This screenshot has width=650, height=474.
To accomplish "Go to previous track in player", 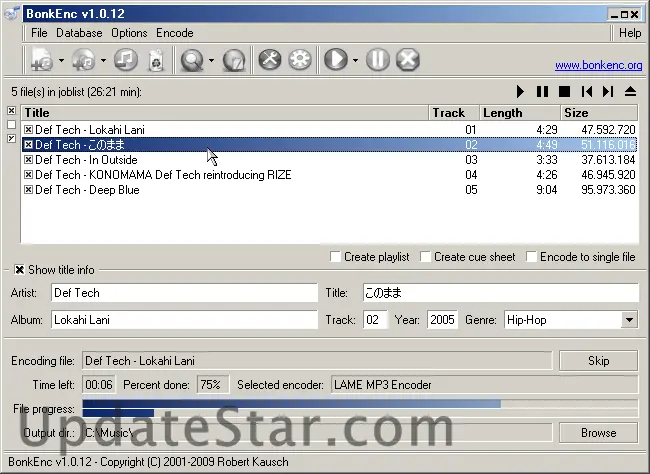I will pyautogui.click(x=586, y=91).
